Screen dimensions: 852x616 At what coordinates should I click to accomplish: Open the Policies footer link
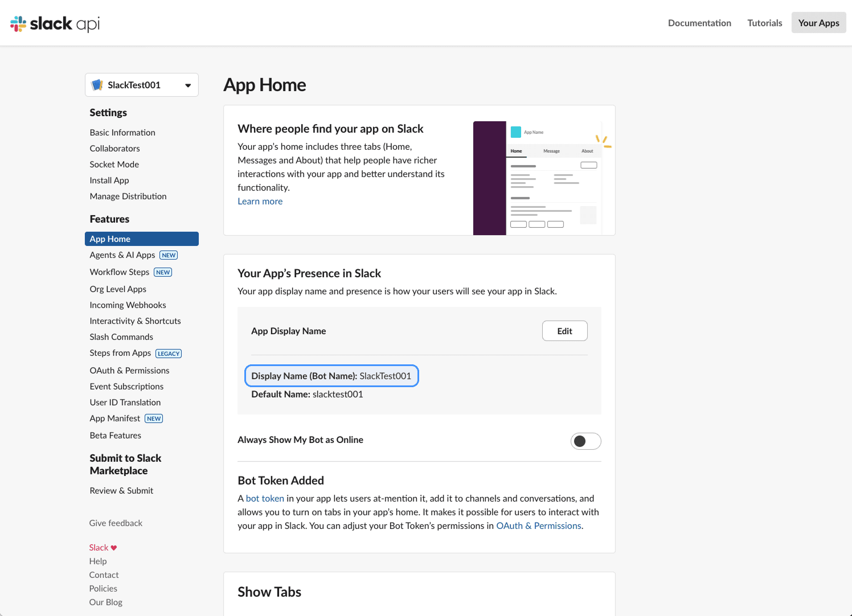tap(103, 589)
